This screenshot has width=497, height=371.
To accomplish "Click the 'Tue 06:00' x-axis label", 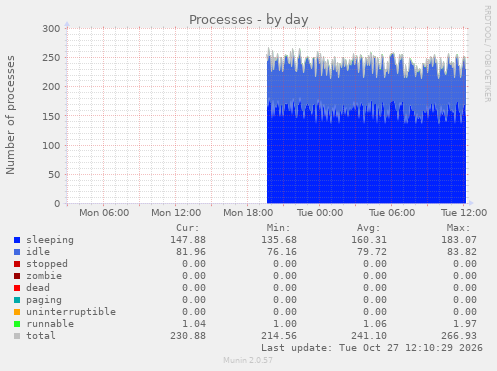I will pos(392,213).
